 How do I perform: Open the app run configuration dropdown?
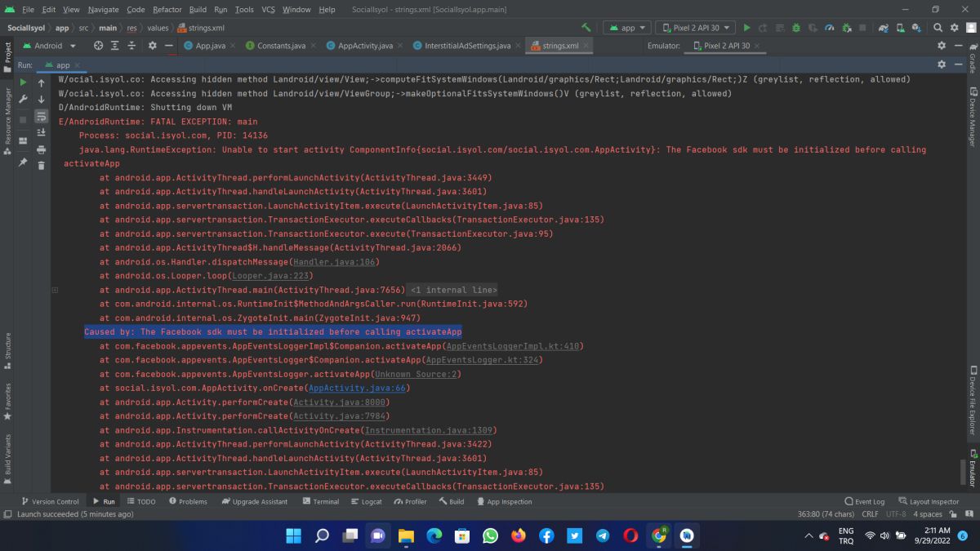point(627,28)
